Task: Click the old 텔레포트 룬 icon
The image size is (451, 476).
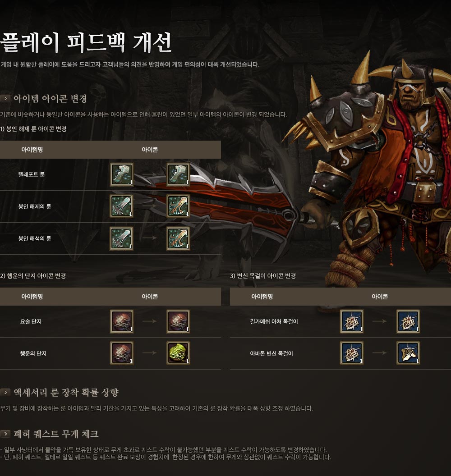Action: (121, 174)
